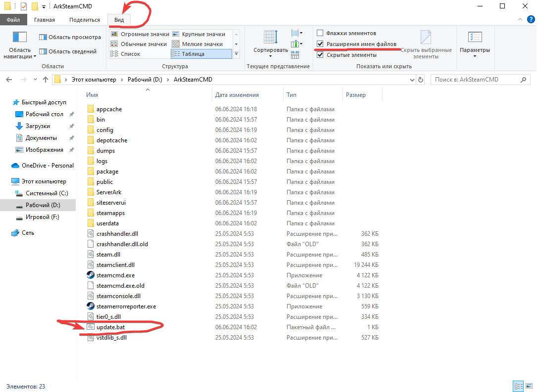Sort by Дата изменения column header
The height and width of the screenshot is (392, 537).
pos(237,95)
